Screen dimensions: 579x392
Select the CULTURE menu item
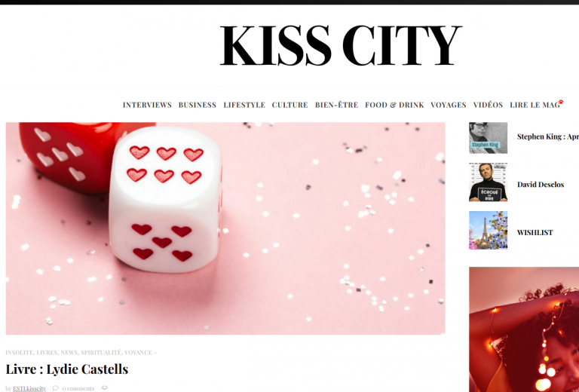[289, 106]
